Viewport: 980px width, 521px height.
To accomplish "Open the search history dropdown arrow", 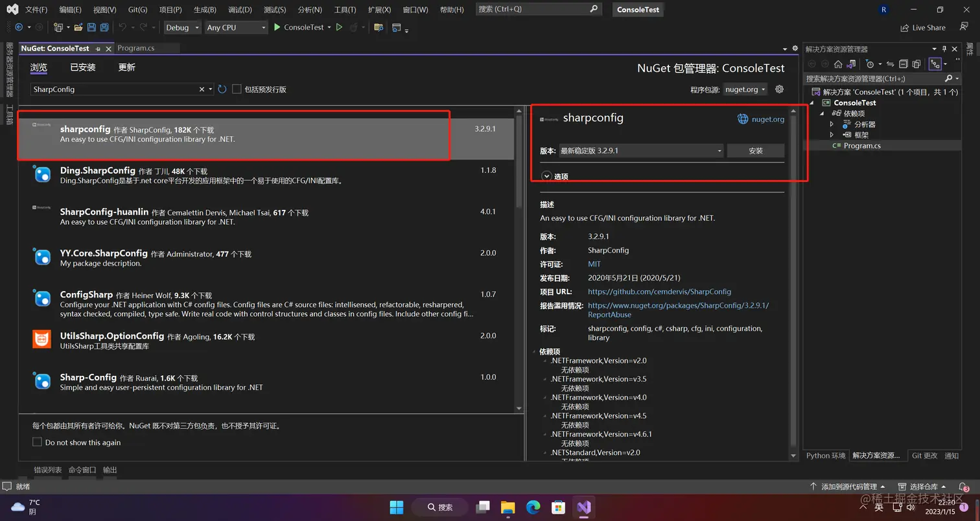I will 210,89.
